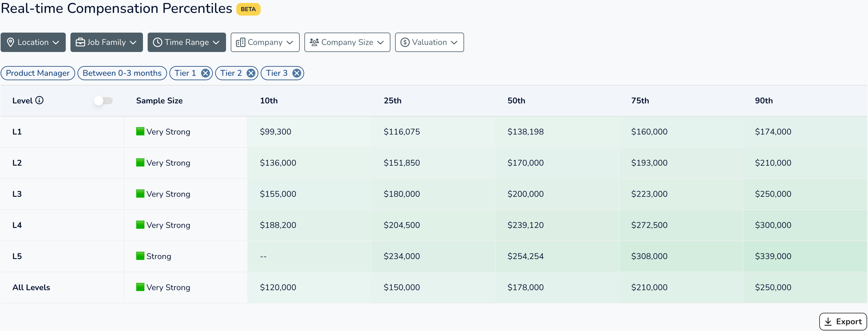
Task: Open the Company Size filter dropdown
Action: (347, 42)
